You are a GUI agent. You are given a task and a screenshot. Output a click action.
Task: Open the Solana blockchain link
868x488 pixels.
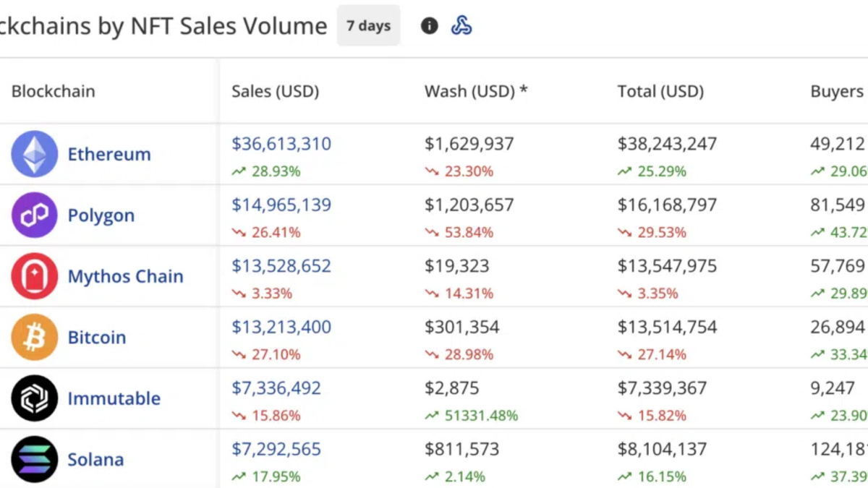point(95,460)
